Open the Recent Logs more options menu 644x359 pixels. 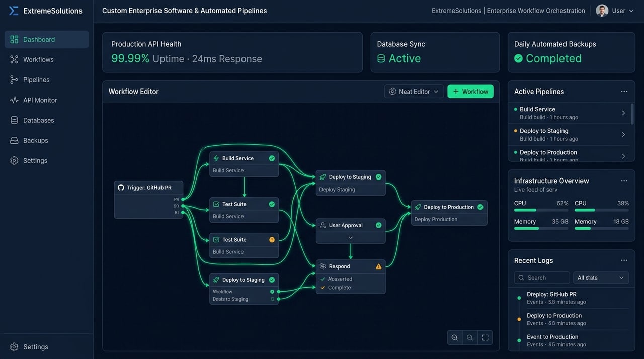[624, 260]
